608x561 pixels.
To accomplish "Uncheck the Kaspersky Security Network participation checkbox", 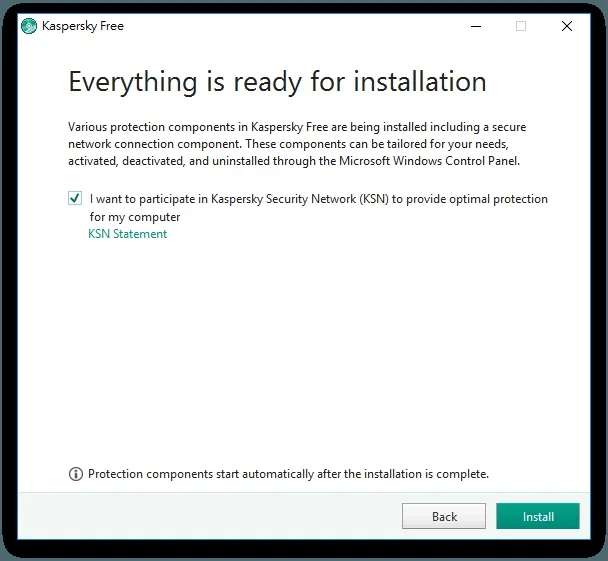I will pyautogui.click(x=75, y=198).
